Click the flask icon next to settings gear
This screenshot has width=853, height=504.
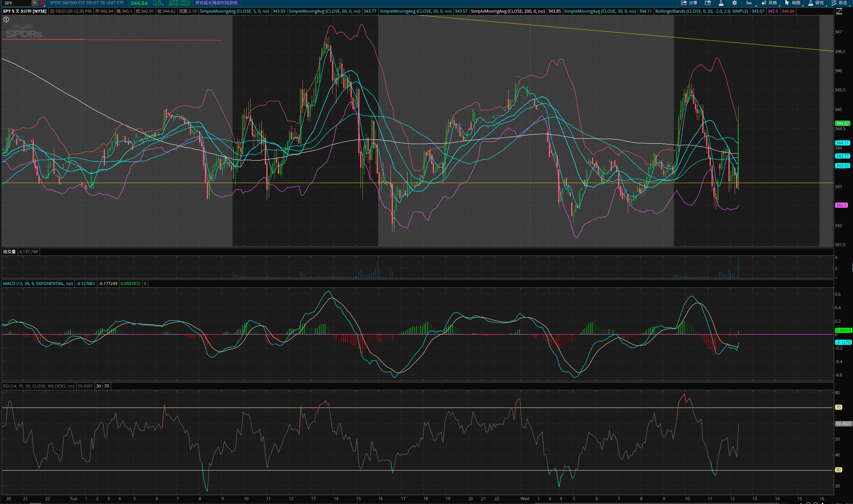721,3
